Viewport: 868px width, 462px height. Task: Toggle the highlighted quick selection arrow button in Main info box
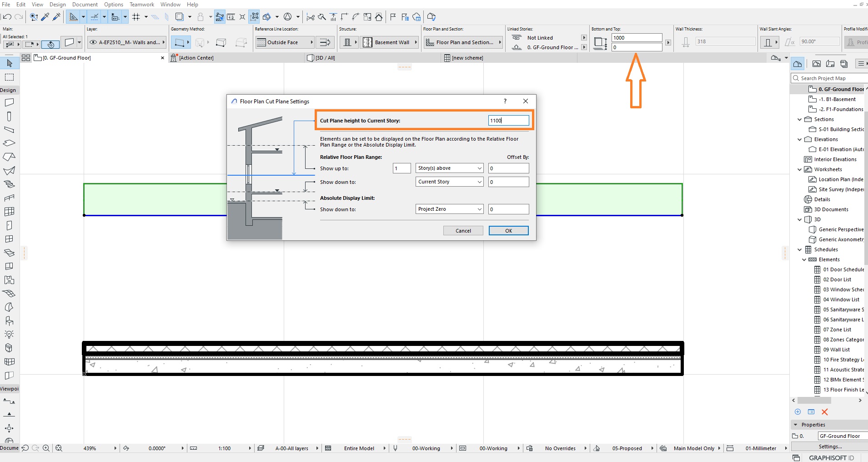coord(50,44)
